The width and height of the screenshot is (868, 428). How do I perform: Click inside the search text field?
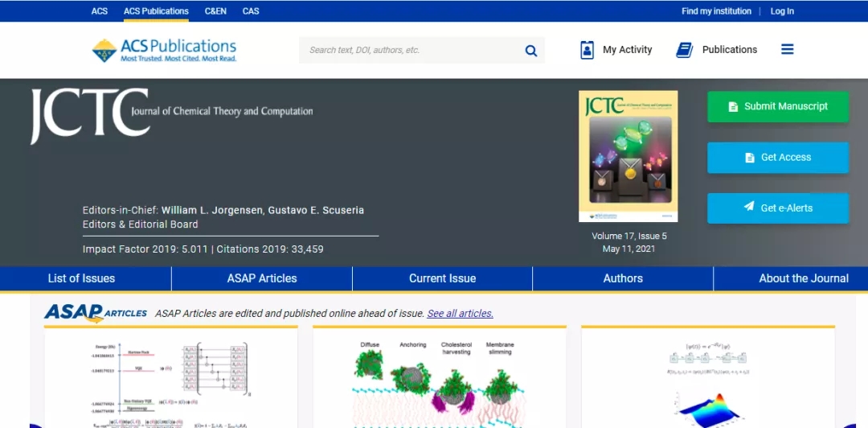(x=410, y=50)
